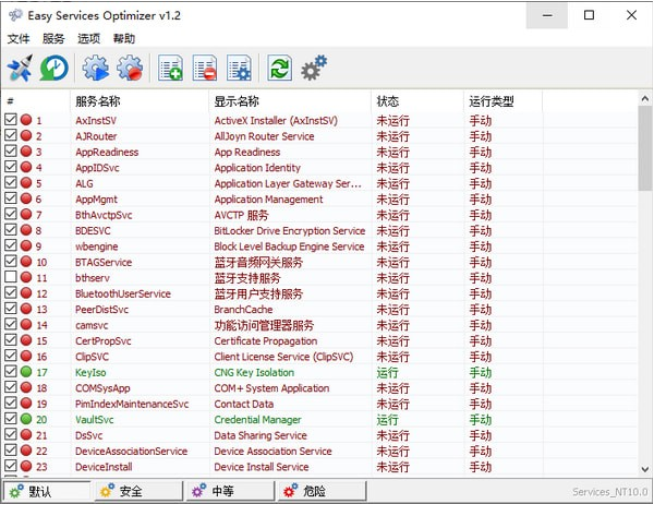Click scrollbar down arrow
Viewport: 653px width, 505px height.
point(645,469)
